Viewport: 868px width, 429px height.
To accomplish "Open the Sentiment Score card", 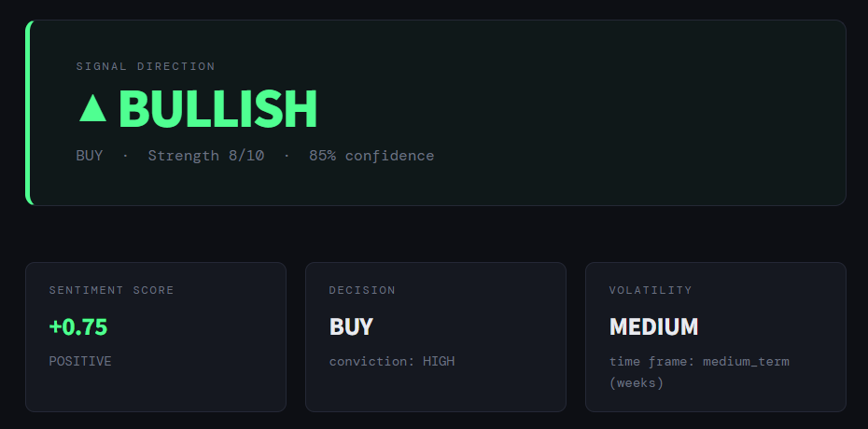I will (x=156, y=337).
